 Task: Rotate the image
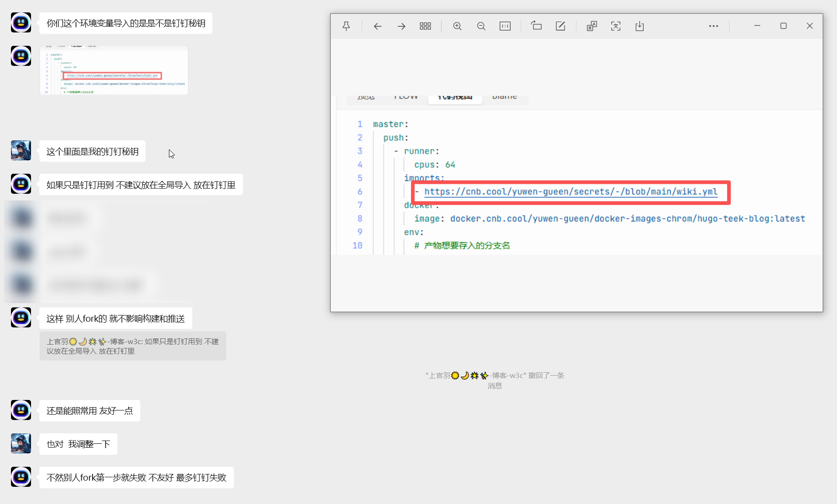(536, 26)
